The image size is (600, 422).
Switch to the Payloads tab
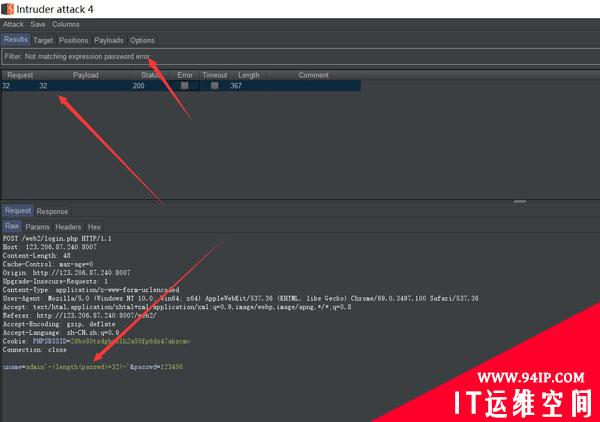(109, 40)
